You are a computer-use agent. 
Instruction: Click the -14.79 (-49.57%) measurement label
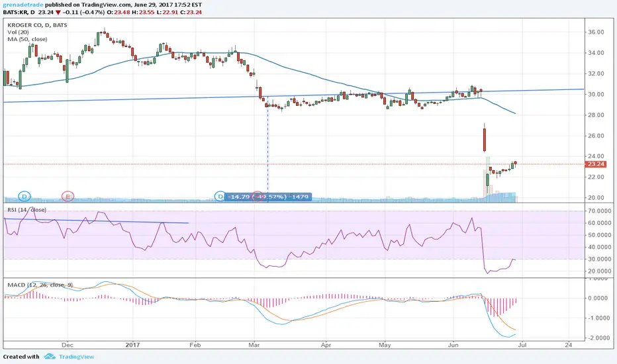click(268, 197)
